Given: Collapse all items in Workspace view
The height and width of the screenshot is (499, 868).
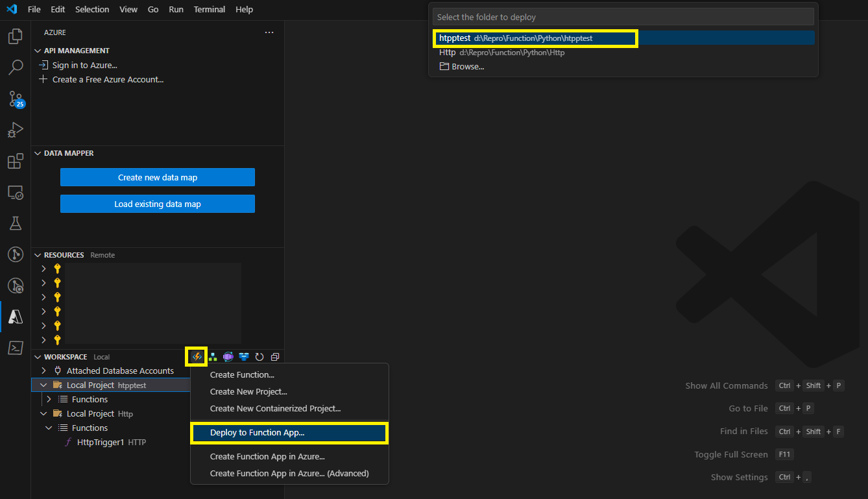Looking at the screenshot, I should pos(275,357).
